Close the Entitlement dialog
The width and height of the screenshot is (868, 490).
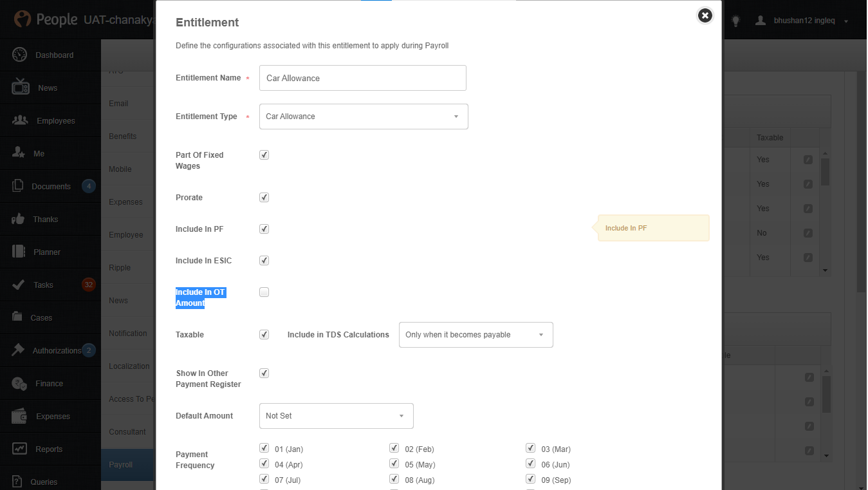coord(705,15)
